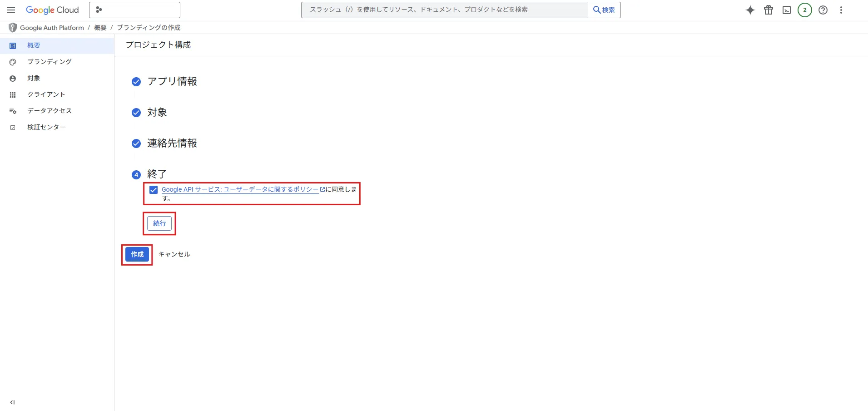Screen dimensions: 868x411
Task: Select データアクセス in the sidebar
Action: pos(57,111)
